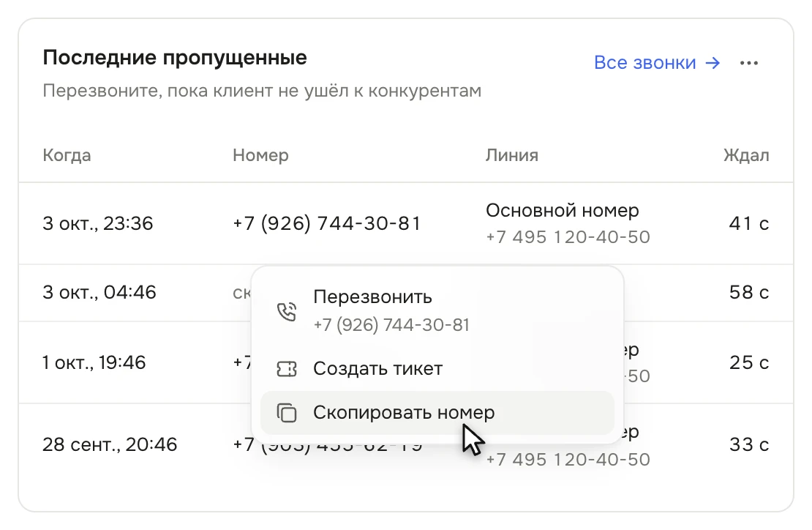Click the '33 с' wait time
Screen dimensions: 812x530
click(x=749, y=444)
